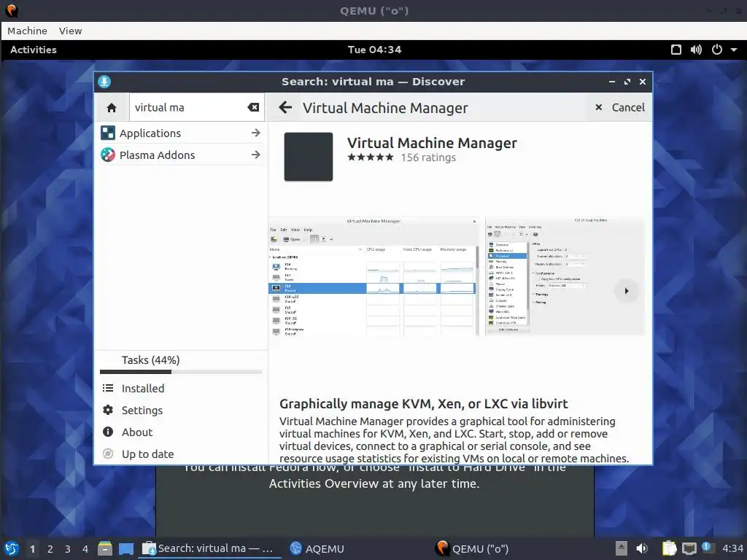The image size is (747, 560).
Task: Show hidden tray icons arrow
Action: pos(621,548)
